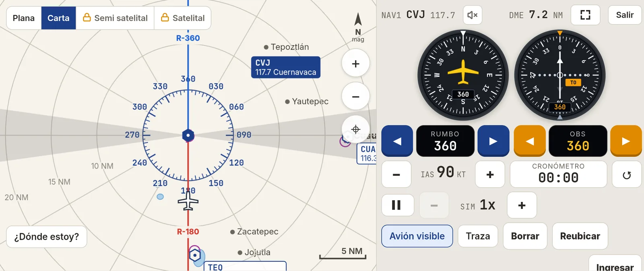Increase OBS with right orange arrow
The width and height of the screenshot is (644, 271).
(x=626, y=141)
